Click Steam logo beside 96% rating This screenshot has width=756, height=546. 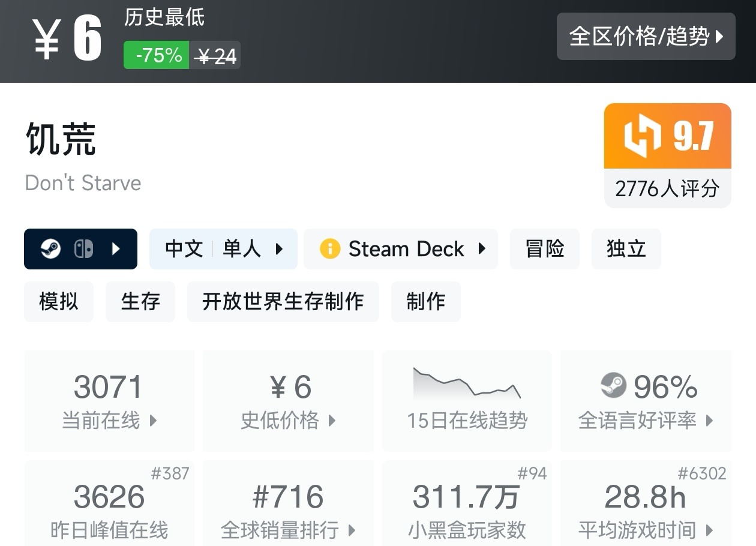[x=613, y=386]
